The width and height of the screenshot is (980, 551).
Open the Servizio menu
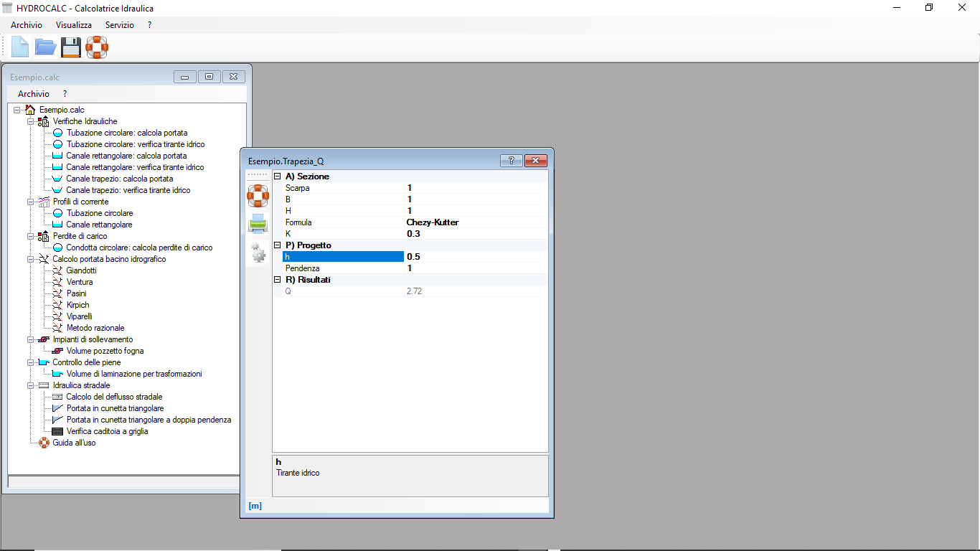coord(119,24)
